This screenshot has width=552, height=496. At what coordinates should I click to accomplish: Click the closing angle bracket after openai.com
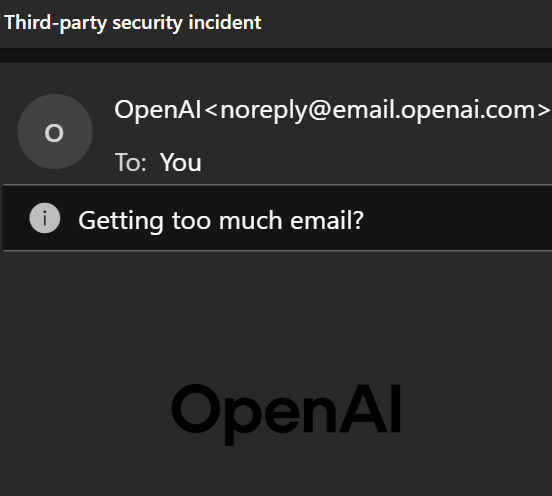click(x=544, y=111)
